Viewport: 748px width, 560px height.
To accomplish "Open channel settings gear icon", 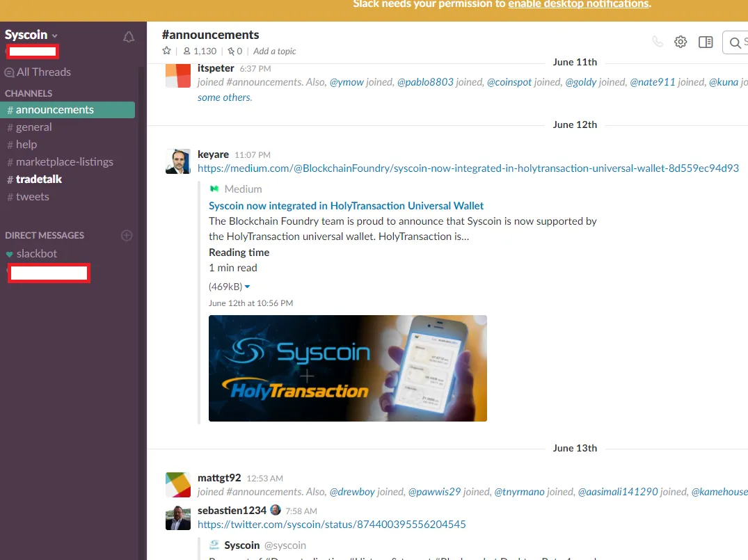I will [681, 42].
